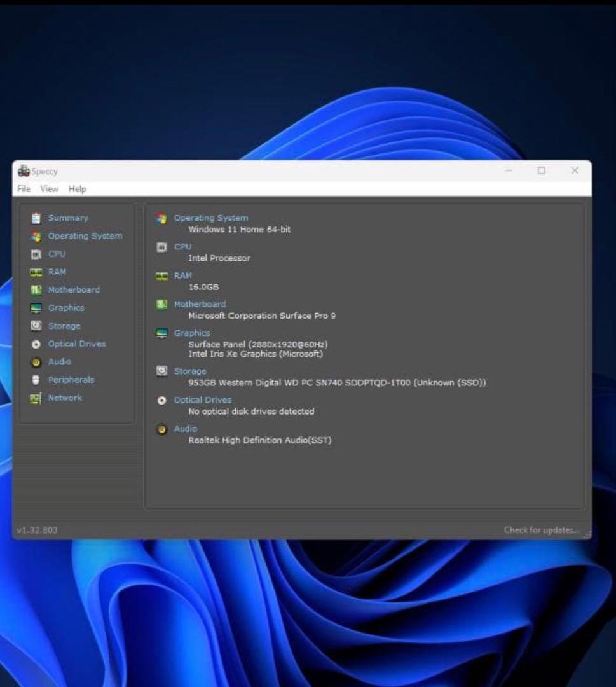Image resolution: width=616 pixels, height=687 pixels.
Task: Click the Peripherals mouse icon in sidebar
Action: pyautogui.click(x=36, y=380)
